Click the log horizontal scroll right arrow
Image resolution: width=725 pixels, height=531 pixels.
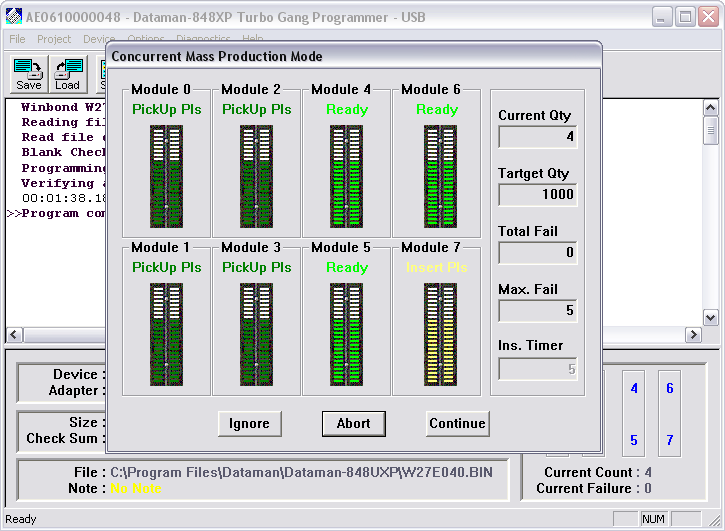tap(693, 334)
